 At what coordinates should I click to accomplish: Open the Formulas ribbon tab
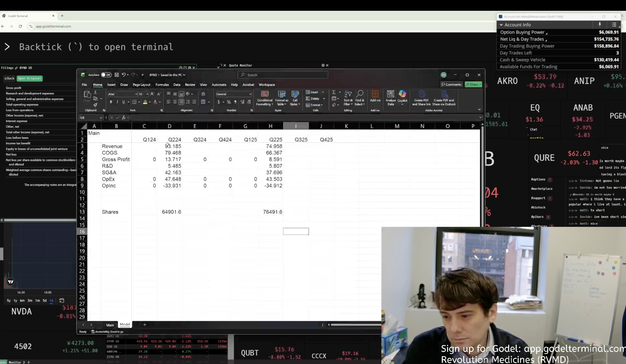162,85
